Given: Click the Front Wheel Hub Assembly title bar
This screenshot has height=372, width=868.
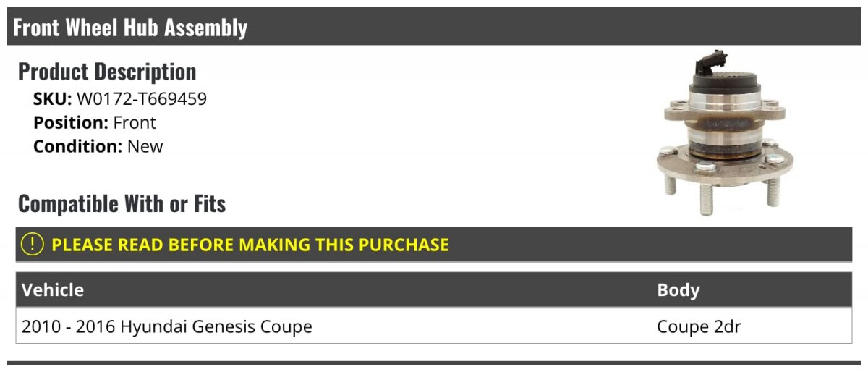Looking at the screenshot, I should (434, 27).
